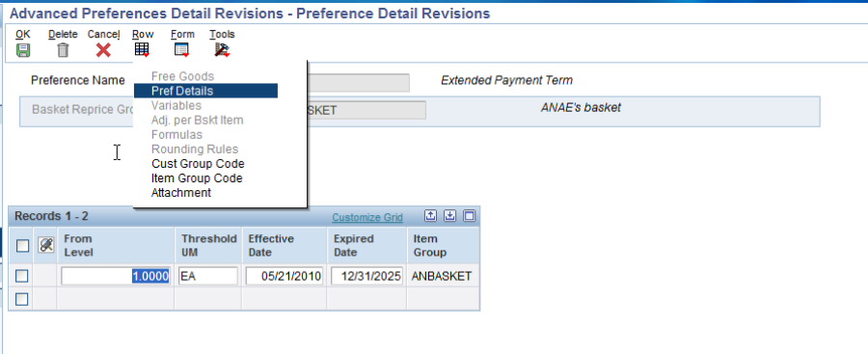Image resolution: width=868 pixels, height=354 pixels.
Task: Select Item Group Code menu option
Action: pyautogui.click(x=197, y=178)
